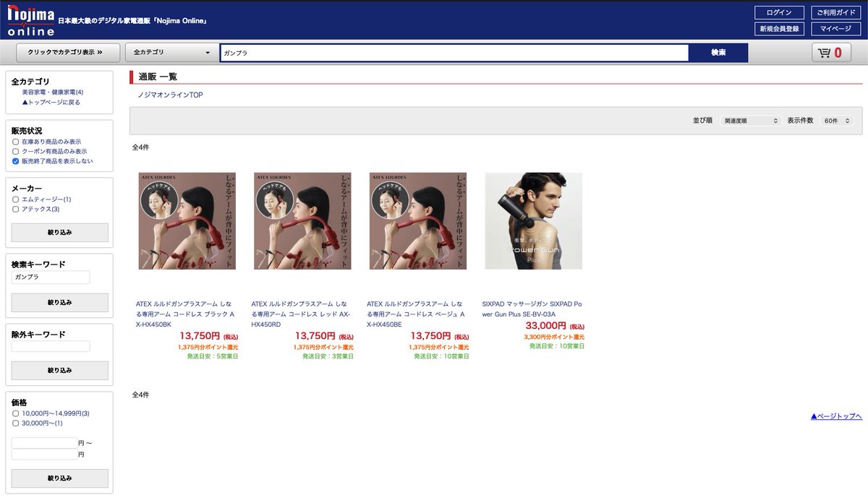Go to 新規会員登録 registration
The image size is (868, 503).
tap(779, 29)
